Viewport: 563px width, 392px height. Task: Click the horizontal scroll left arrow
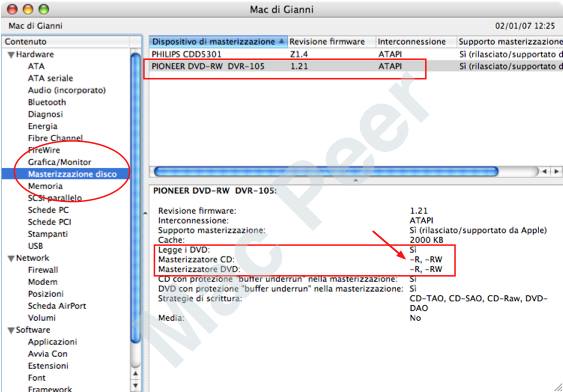(544, 172)
